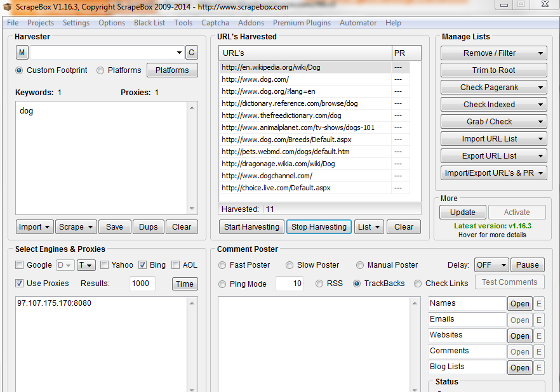The width and height of the screenshot is (560, 392).
Task: Click the E button beside Comments
Action: (538, 351)
